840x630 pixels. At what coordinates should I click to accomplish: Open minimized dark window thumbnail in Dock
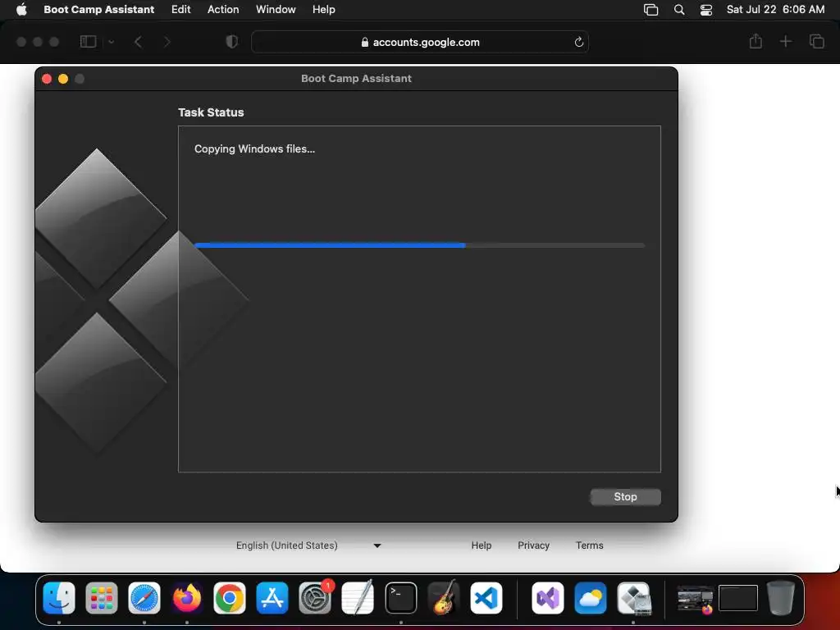(x=738, y=598)
